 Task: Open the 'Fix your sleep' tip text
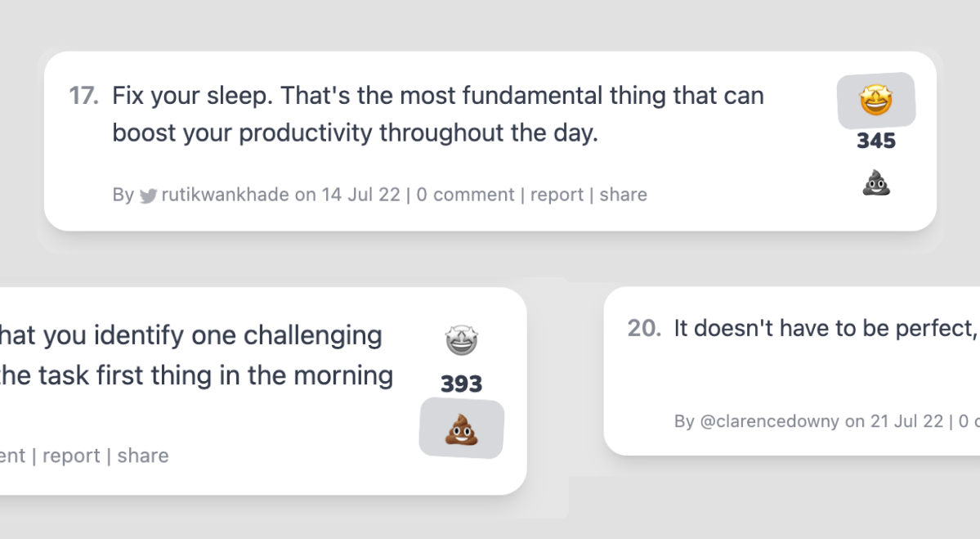(438, 114)
